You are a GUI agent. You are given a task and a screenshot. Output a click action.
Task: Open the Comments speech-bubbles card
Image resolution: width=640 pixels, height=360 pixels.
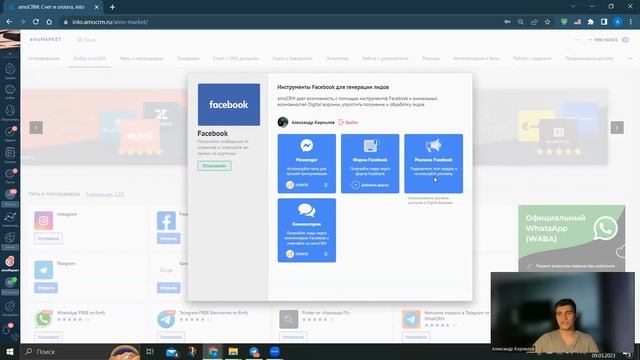point(307,230)
